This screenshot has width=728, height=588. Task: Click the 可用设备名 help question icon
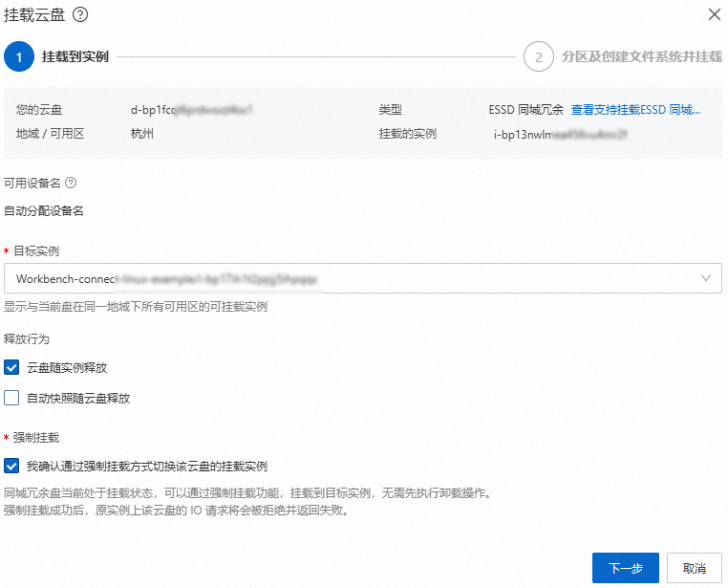(x=71, y=183)
